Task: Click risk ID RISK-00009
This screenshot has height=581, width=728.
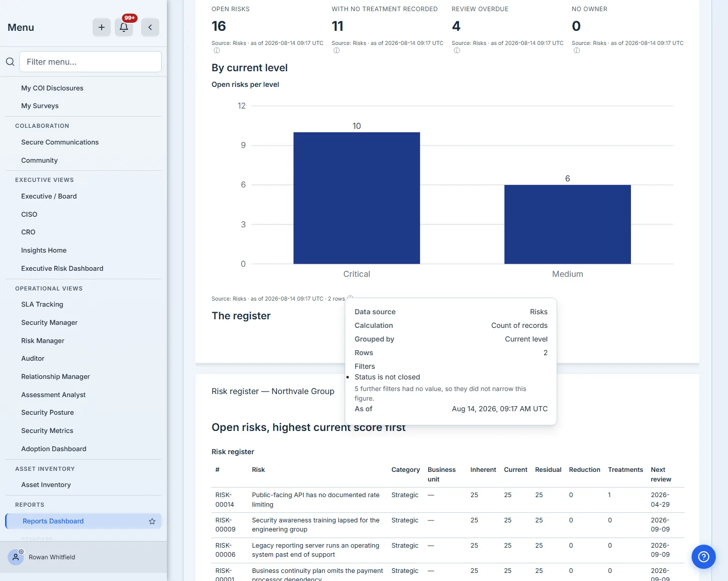Action: 225,525
